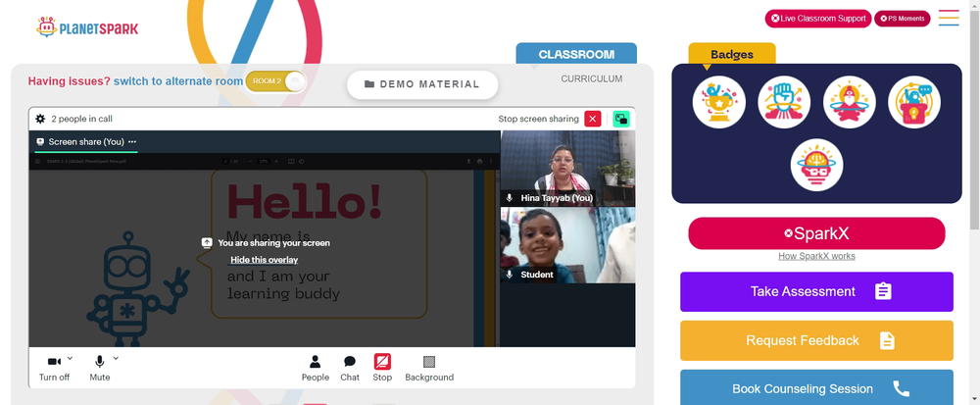The height and width of the screenshot is (405, 980).
Task: Click 'switch to alternate room' text
Action: click(x=178, y=81)
